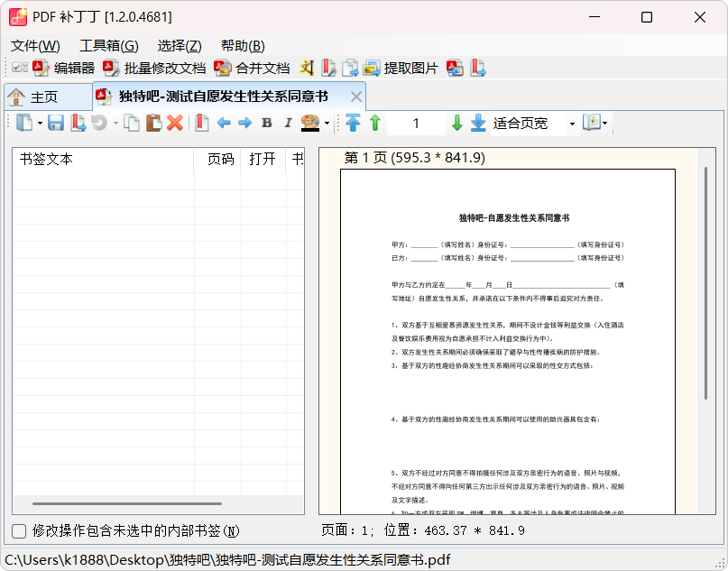Image resolution: width=728 pixels, height=571 pixels.
Task: Go to first page with blue top arrow
Action: pos(353,123)
